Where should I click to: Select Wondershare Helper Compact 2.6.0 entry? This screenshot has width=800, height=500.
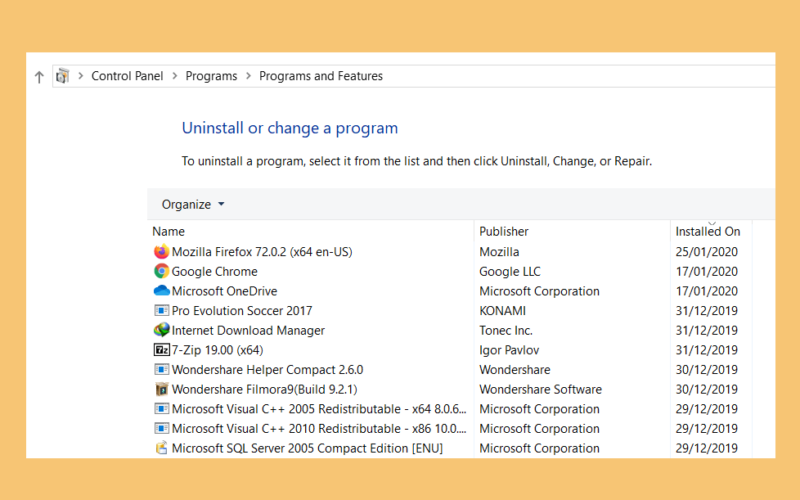tap(267, 369)
